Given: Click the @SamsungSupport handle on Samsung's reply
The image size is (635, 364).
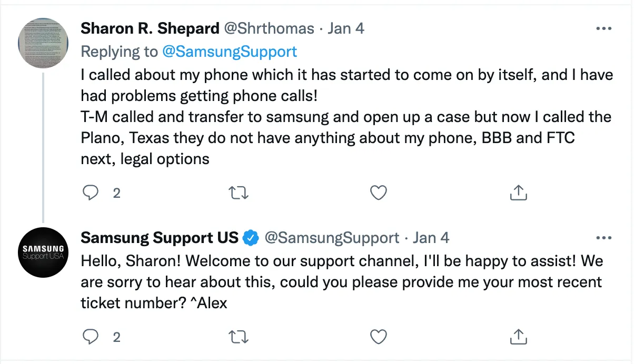Looking at the screenshot, I should click(x=332, y=238).
